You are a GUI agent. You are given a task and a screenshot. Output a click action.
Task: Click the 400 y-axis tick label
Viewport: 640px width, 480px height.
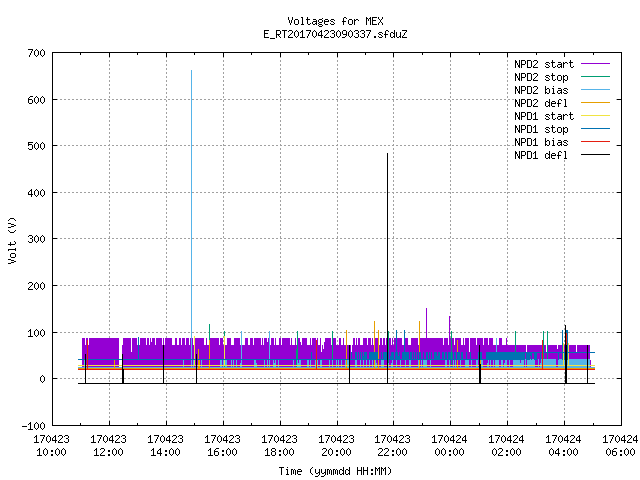[36, 193]
